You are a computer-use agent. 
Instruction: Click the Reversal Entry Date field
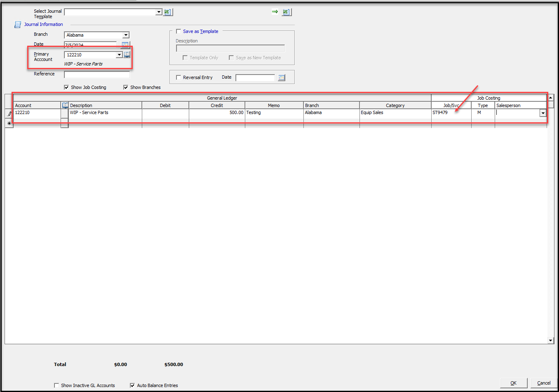(x=255, y=77)
